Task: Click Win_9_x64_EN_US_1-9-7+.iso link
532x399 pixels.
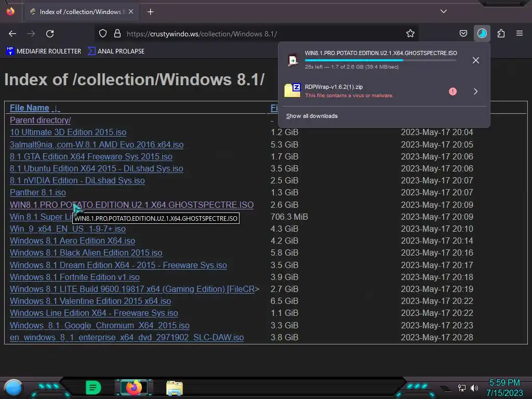Action: pyautogui.click(x=68, y=229)
